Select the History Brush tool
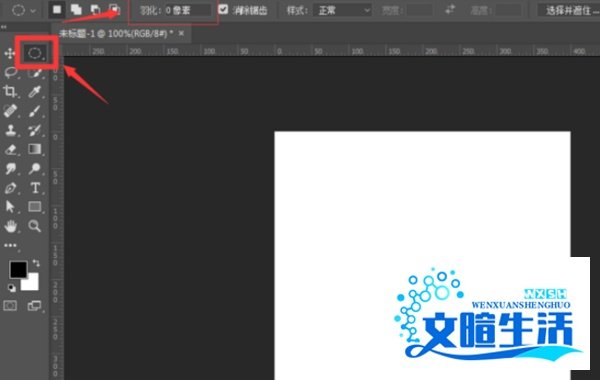 [35, 130]
